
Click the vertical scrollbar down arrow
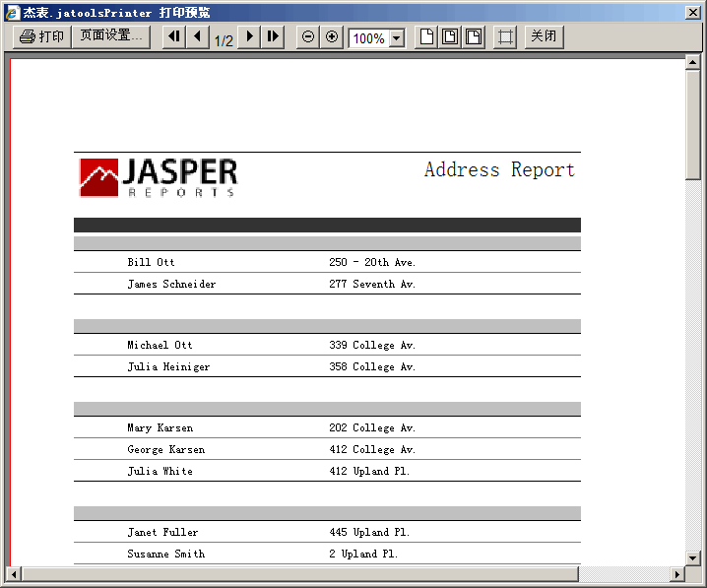tap(692, 557)
